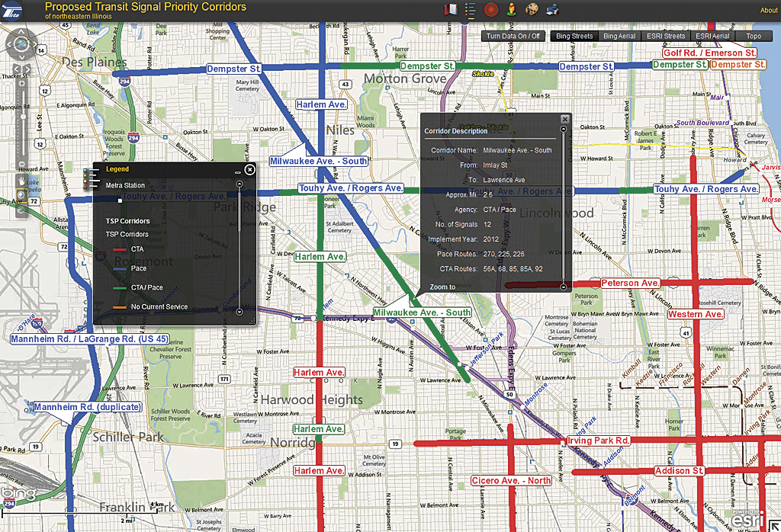Screen dimensions: 781x532
Task: Switch basemap to Bing Aerial
Action: point(619,36)
